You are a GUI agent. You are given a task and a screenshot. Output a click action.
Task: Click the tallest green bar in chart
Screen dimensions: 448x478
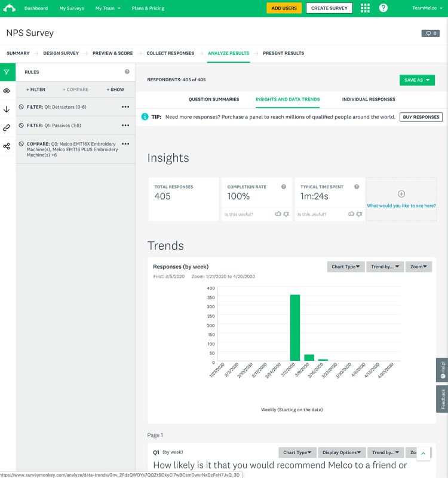tap(294, 327)
